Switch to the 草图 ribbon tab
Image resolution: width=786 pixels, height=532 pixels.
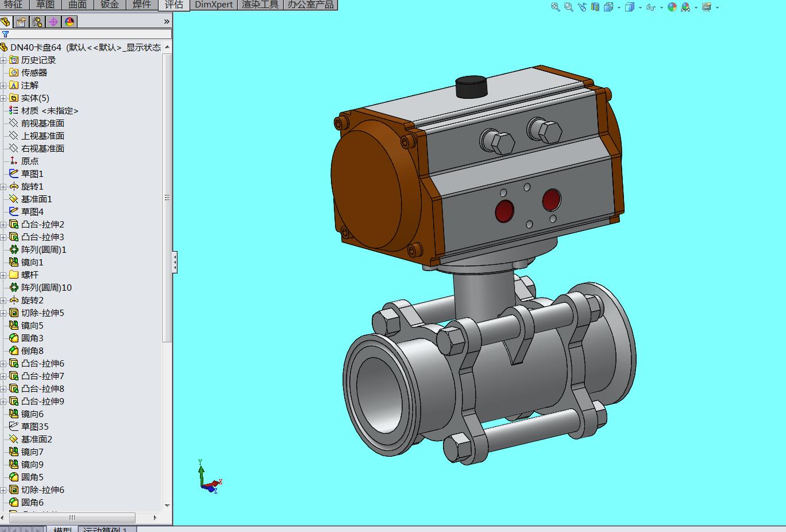pyautogui.click(x=45, y=5)
